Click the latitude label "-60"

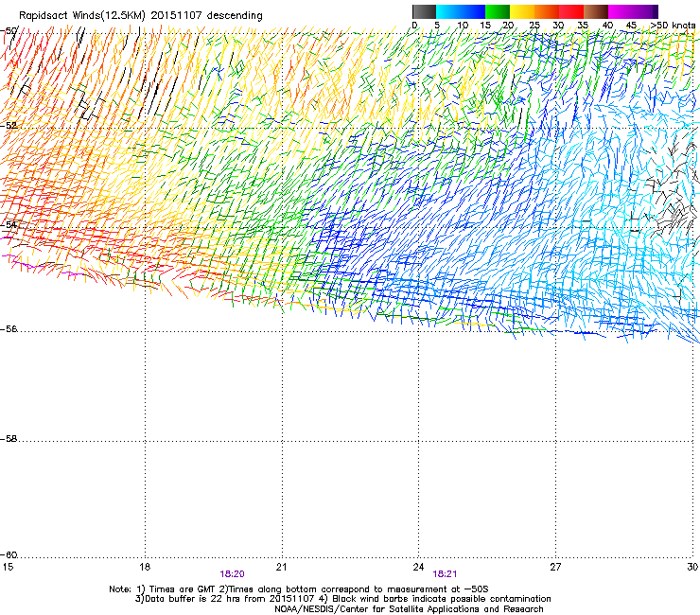(x=9, y=555)
